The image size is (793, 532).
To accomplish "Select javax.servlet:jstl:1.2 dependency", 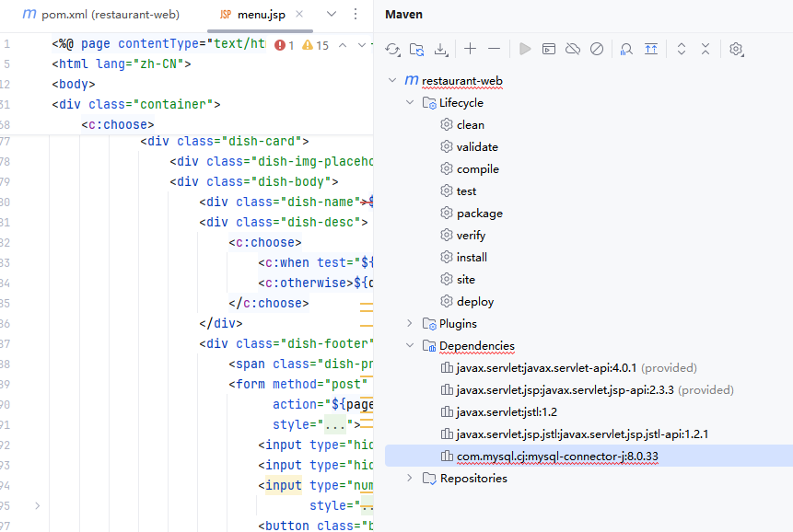I will [x=507, y=412].
